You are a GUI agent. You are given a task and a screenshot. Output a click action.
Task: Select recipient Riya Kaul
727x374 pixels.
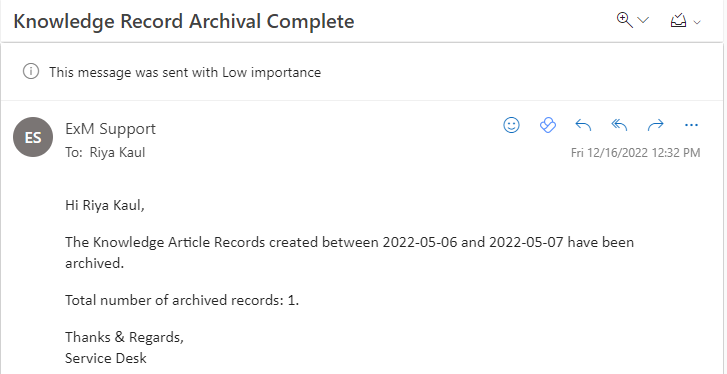coord(117,152)
